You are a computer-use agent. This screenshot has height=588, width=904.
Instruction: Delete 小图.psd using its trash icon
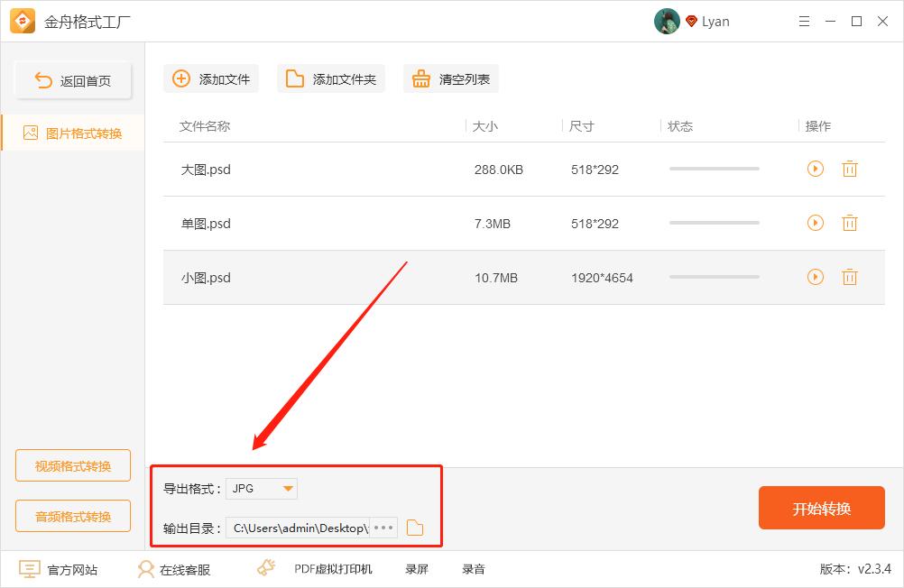point(849,277)
